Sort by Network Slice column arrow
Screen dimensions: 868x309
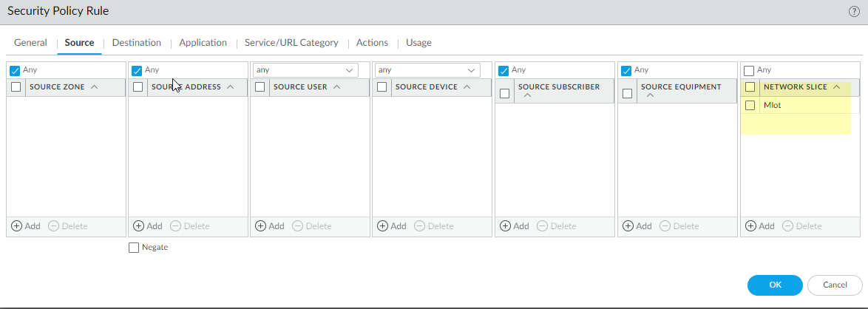(836, 87)
